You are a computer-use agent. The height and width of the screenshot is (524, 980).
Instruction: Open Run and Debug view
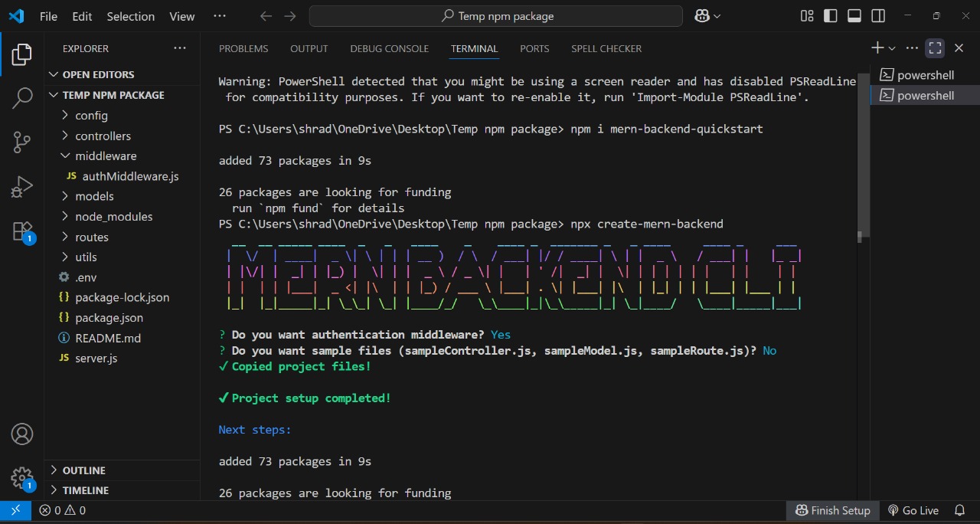point(22,186)
